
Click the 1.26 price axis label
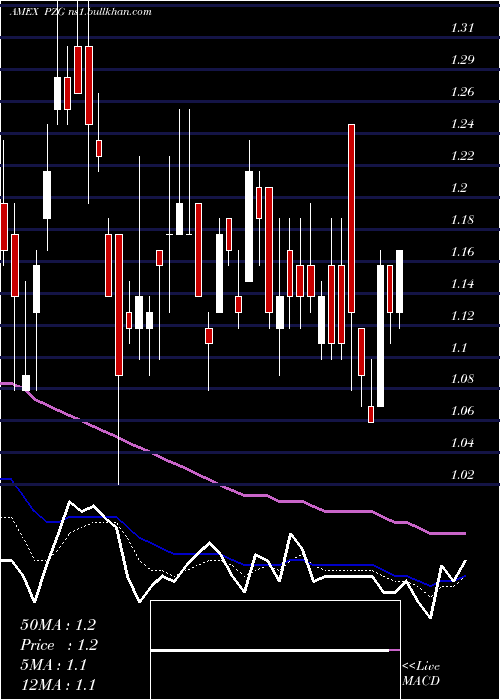tap(462, 92)
